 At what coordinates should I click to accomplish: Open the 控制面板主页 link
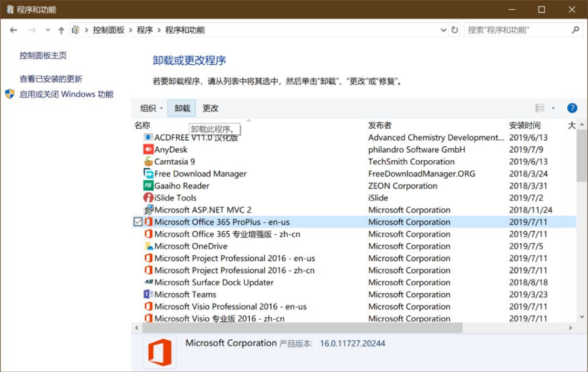(x=43, y=56)
